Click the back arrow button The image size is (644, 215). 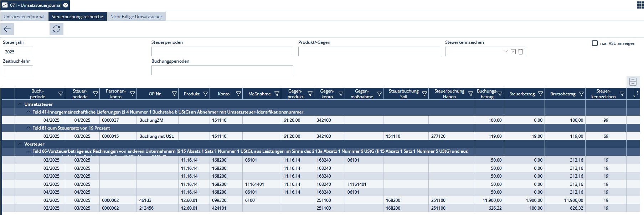[7, 29]
